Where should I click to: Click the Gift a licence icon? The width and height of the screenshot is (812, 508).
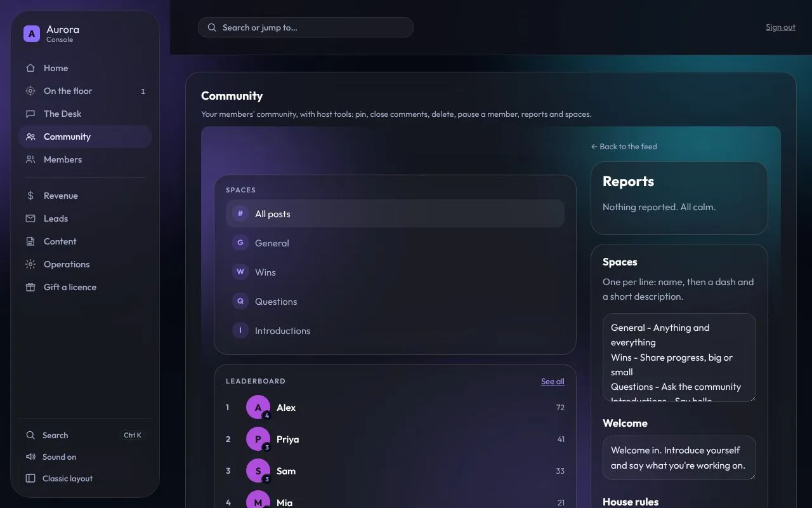click(30, 287)
